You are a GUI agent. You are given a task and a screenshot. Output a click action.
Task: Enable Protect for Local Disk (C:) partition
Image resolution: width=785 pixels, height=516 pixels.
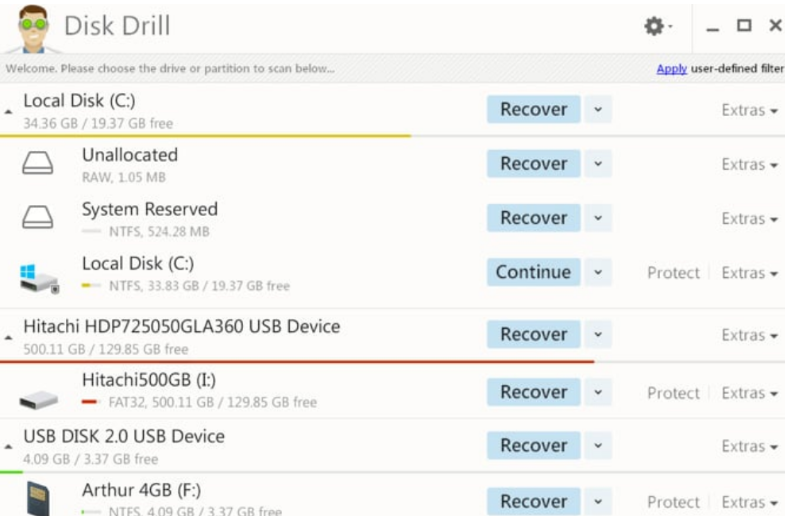[673, 273]
